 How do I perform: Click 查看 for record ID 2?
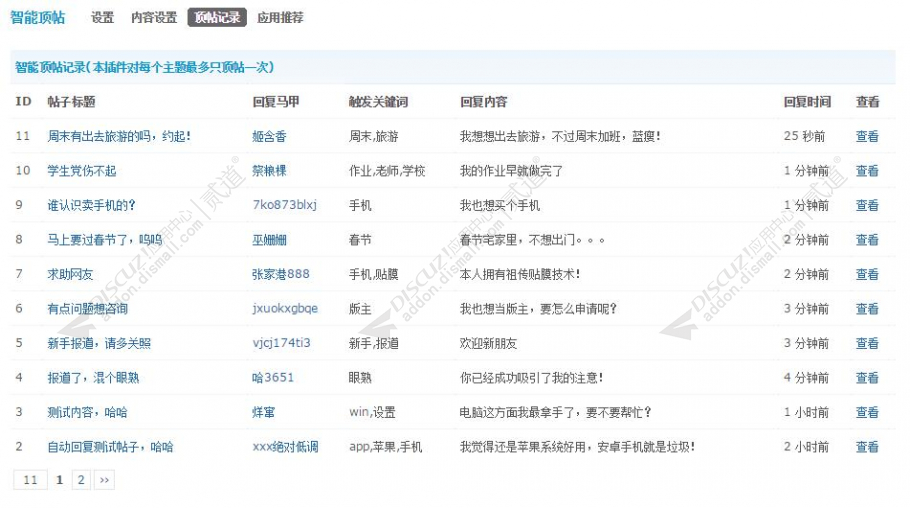point(867,447)
